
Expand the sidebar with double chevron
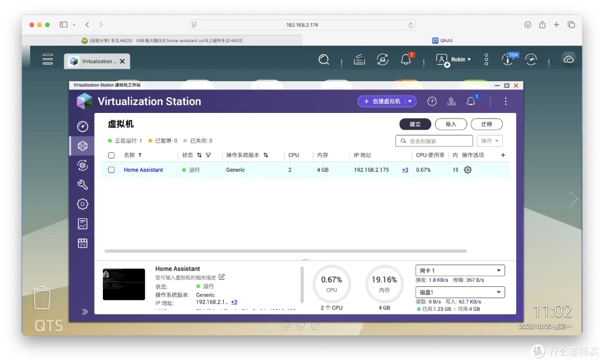pos(85,311)
